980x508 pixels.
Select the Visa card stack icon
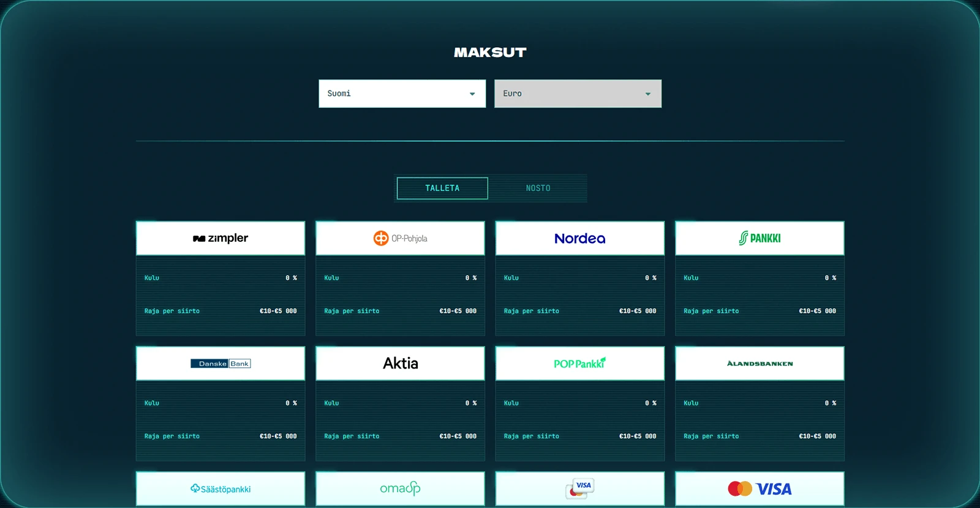coord(580,488)
